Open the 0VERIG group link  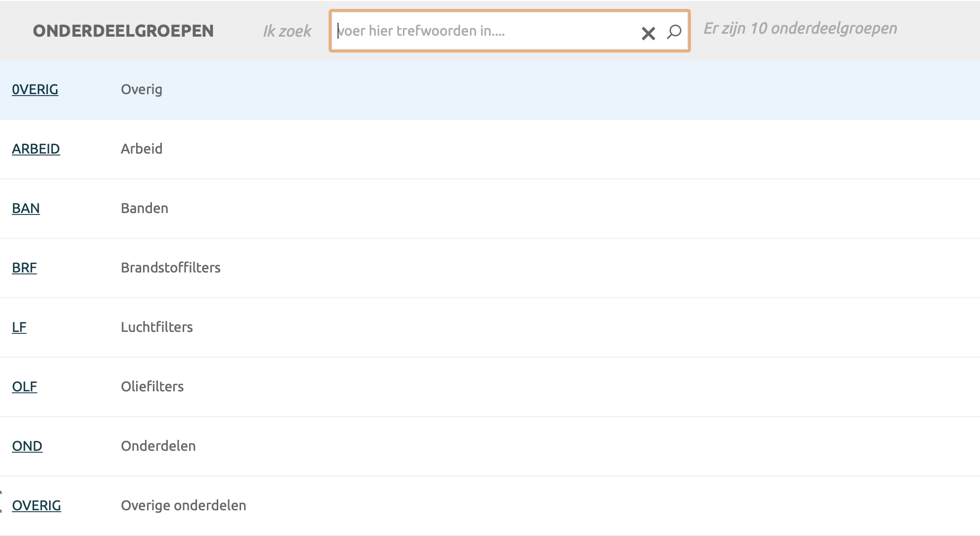point(35,90)
